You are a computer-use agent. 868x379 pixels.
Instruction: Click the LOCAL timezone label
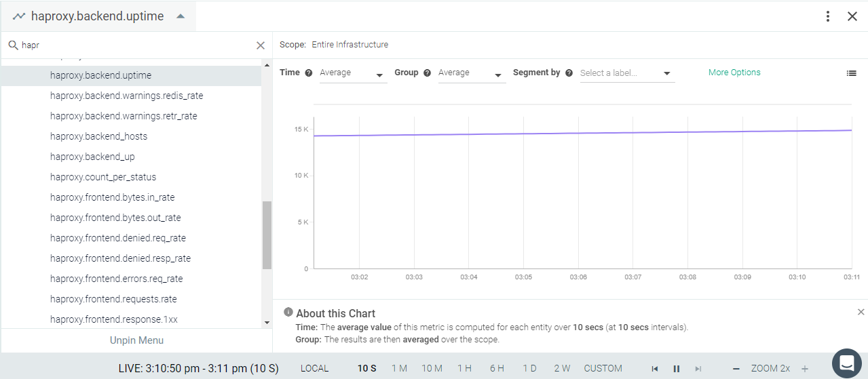click(x=315, y=368)
